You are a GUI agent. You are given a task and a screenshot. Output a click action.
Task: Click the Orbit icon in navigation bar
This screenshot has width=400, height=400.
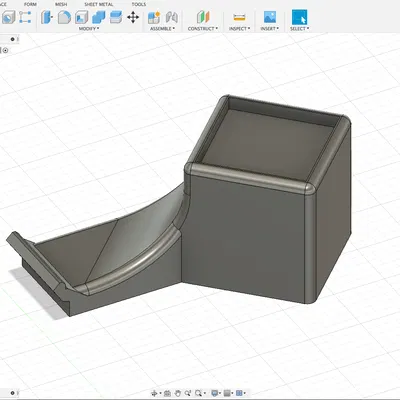[154, 393]
